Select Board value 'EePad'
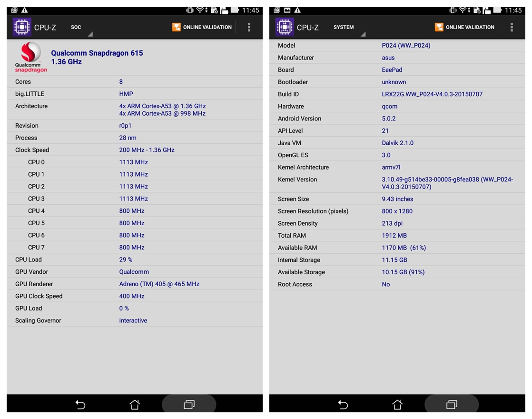 click(392, 70)
